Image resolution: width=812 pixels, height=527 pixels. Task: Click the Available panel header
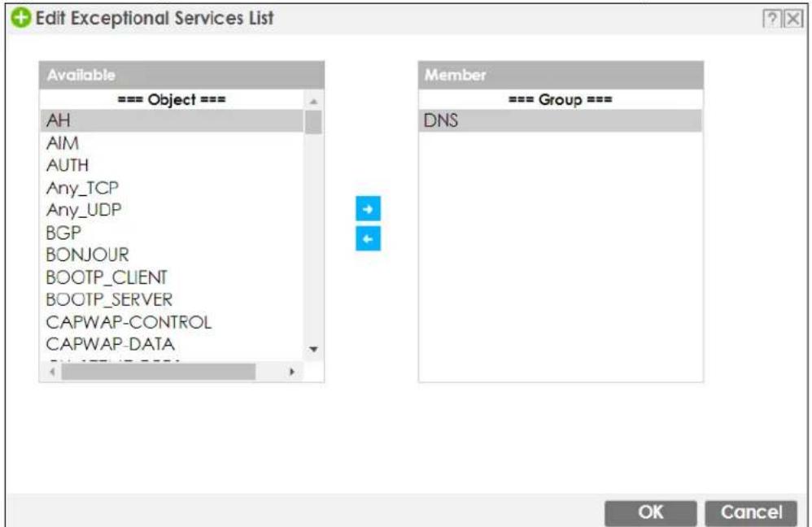click(x=181, y=75)
